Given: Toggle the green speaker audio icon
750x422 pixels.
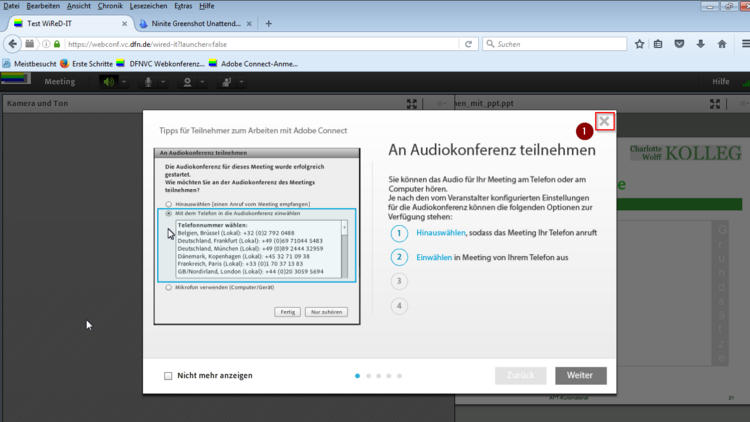Looking at the screenshot, I should coord(109,82).
